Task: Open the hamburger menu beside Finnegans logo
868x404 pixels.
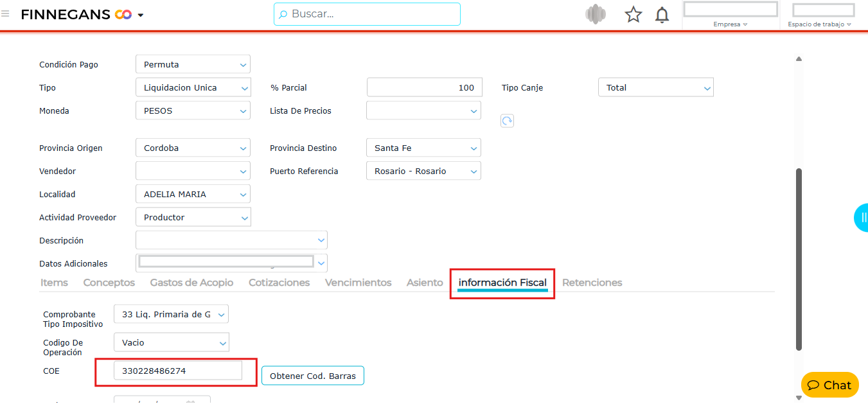Action: (x=6, y=14)
